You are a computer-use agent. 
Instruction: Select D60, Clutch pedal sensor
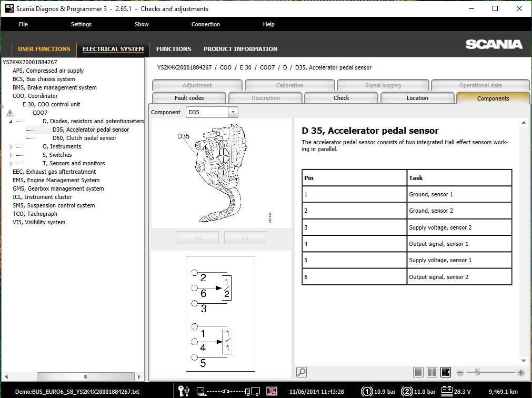click(85, 138)
